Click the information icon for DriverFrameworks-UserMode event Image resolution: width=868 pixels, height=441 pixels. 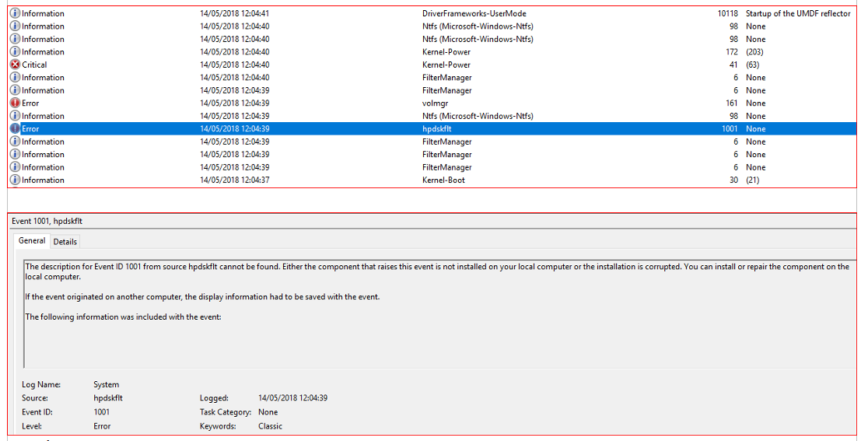15,13
